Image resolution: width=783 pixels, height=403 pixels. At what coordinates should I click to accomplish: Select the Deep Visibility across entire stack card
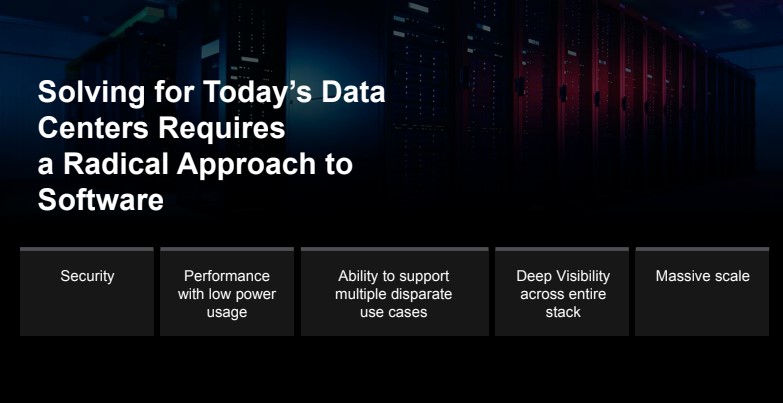click(x=562, y=293)
